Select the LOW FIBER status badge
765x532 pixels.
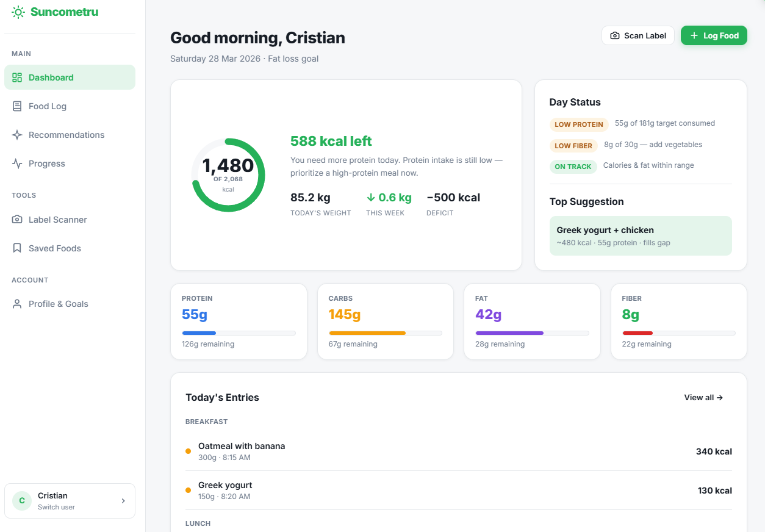573,145
